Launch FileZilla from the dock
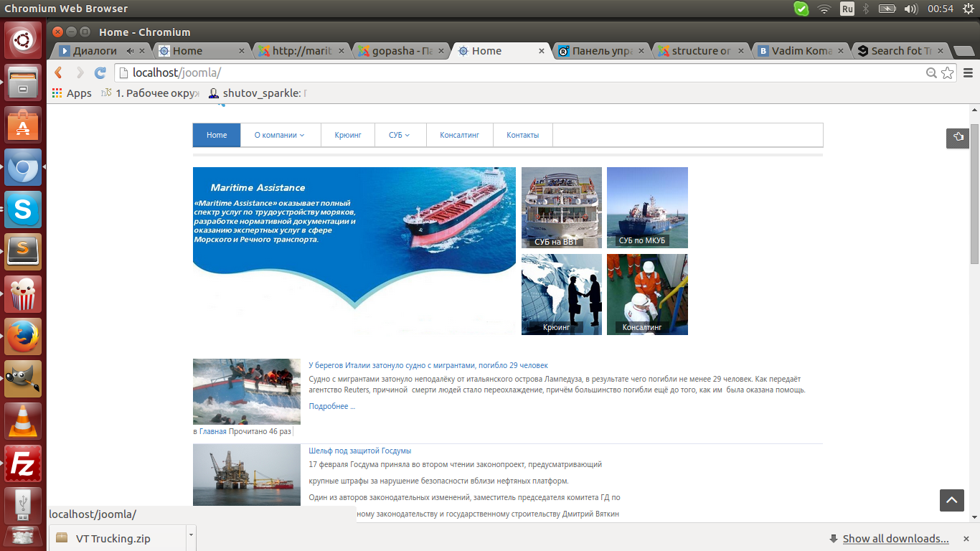Screen dimensions: 980x551 coord(24,463)
